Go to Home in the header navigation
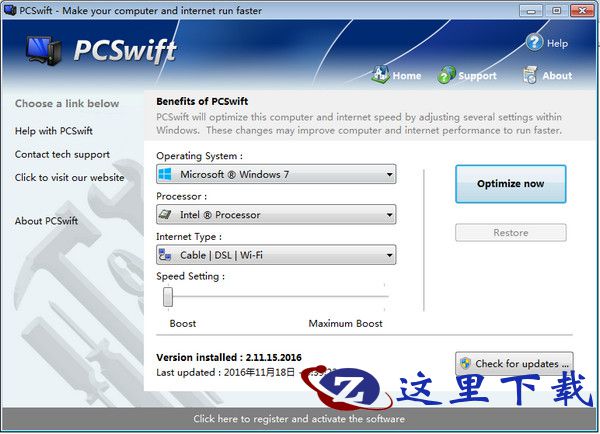This screenshot has width=600, height=434. [x=407, y=76]
